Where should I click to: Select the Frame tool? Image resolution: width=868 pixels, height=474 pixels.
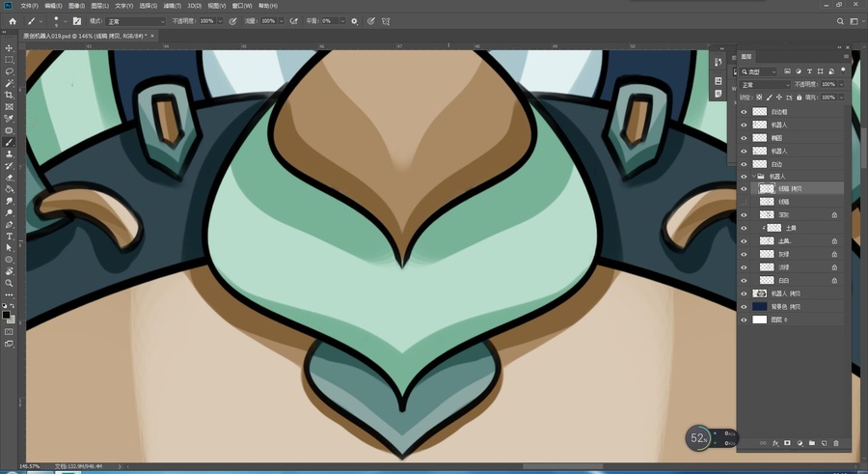coord(9,107)
